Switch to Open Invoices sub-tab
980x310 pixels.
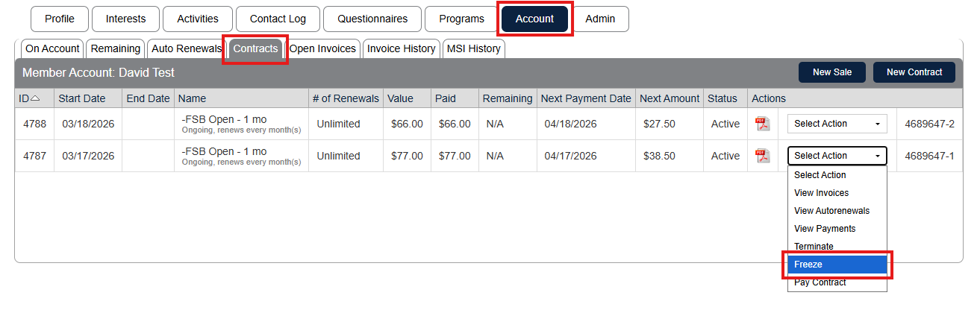pos(322,48)
